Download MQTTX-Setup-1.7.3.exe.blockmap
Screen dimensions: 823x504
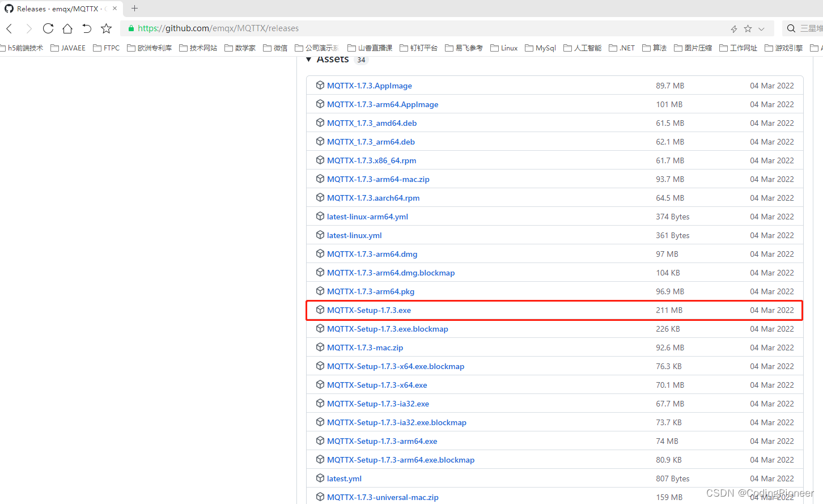pyautogui.click(x=388, y=329)
